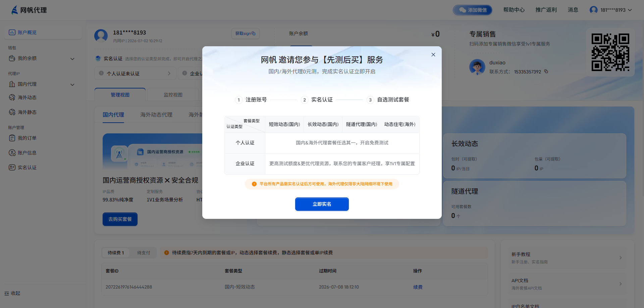
Task: Open 我的订单 from the sidebar
Action: (x=27, y=138)
